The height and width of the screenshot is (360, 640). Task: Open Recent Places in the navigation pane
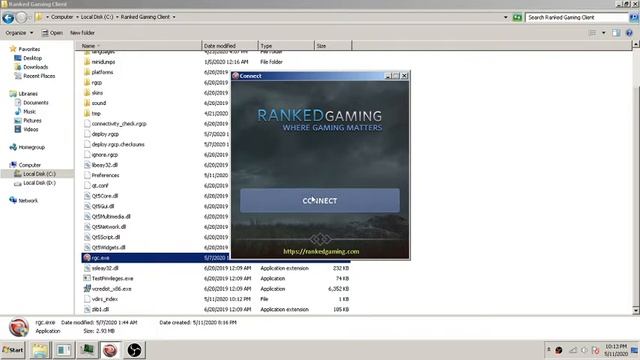click(x=39, y=76)
